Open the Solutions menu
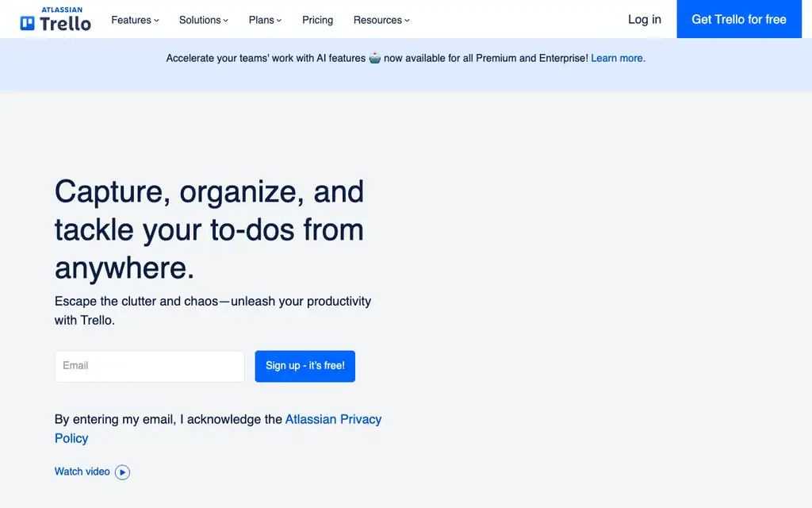 pos(204,20)
